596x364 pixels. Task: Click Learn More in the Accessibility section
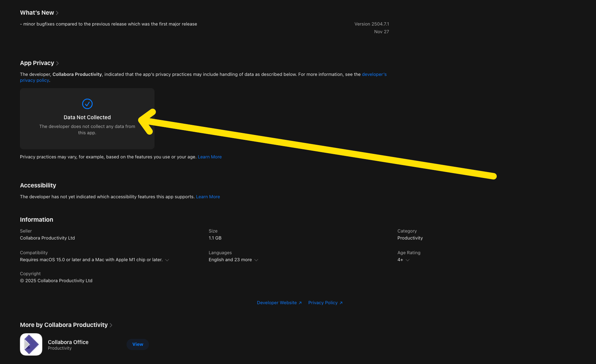208,197
